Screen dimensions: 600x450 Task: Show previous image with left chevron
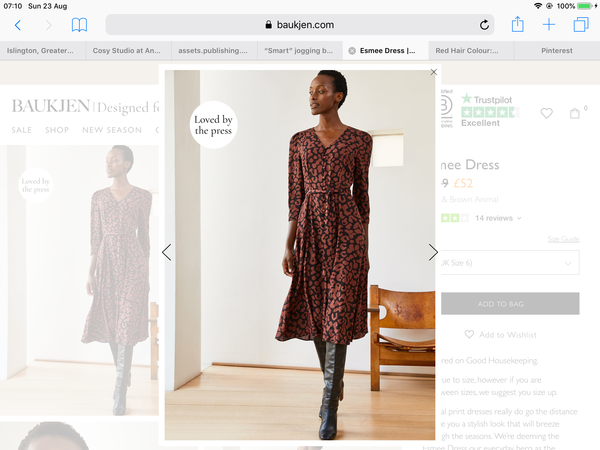coord(166,252)
